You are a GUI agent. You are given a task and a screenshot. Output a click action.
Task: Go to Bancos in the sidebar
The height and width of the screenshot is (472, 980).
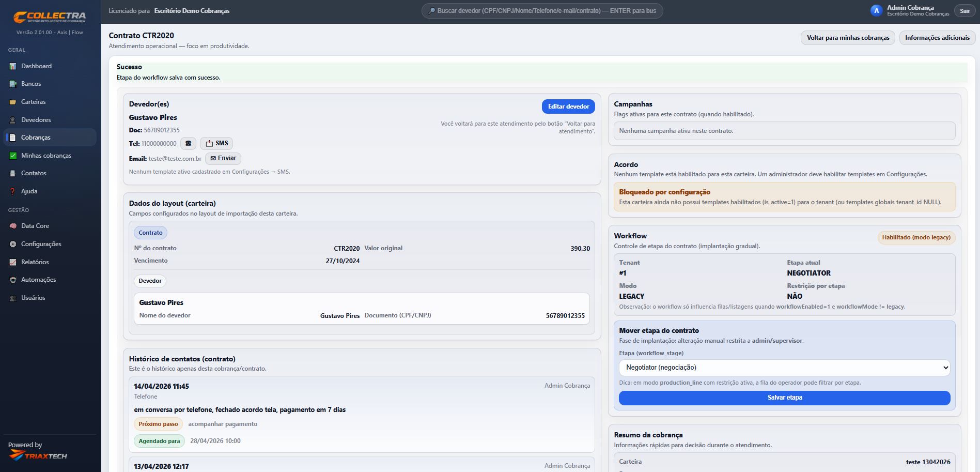pos(50,84)
